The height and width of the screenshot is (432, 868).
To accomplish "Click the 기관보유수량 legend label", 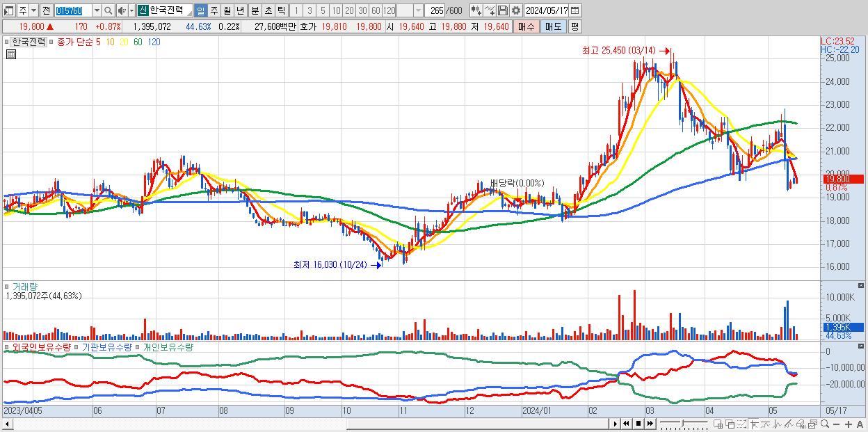I will click(x=106, y=346).
